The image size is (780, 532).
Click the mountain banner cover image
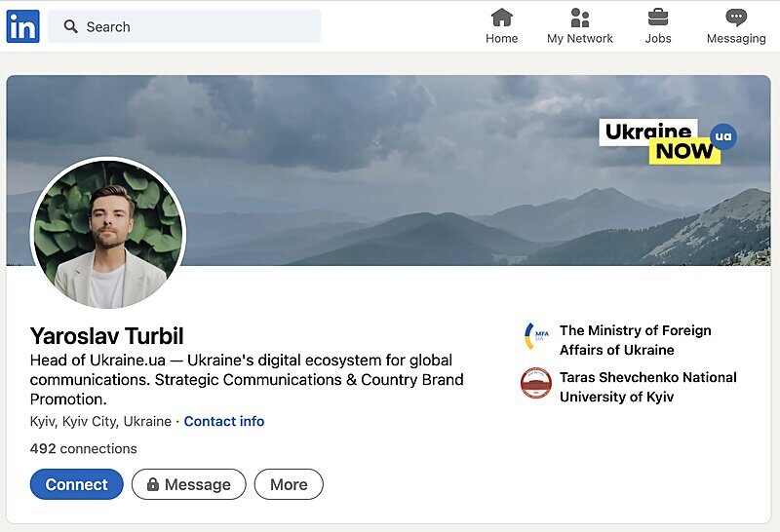pos(388,171)
